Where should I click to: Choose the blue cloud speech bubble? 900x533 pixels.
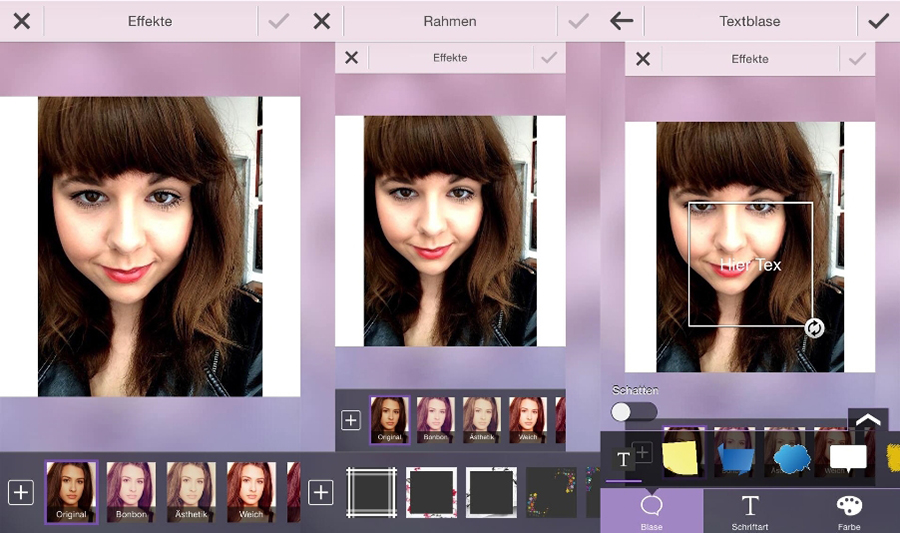pos(791,458)
